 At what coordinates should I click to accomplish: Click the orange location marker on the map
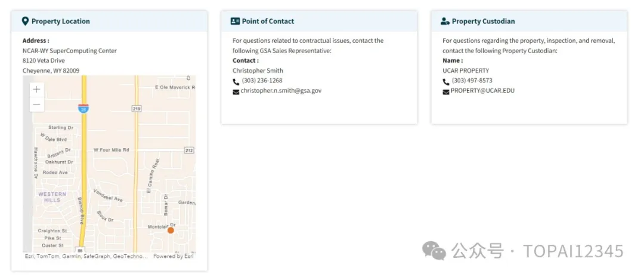tap(171, 230)
